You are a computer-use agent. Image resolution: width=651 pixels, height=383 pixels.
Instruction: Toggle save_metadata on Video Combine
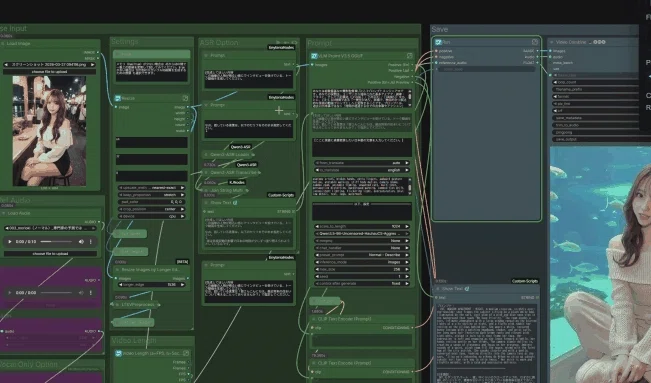(x=595, y=118)
